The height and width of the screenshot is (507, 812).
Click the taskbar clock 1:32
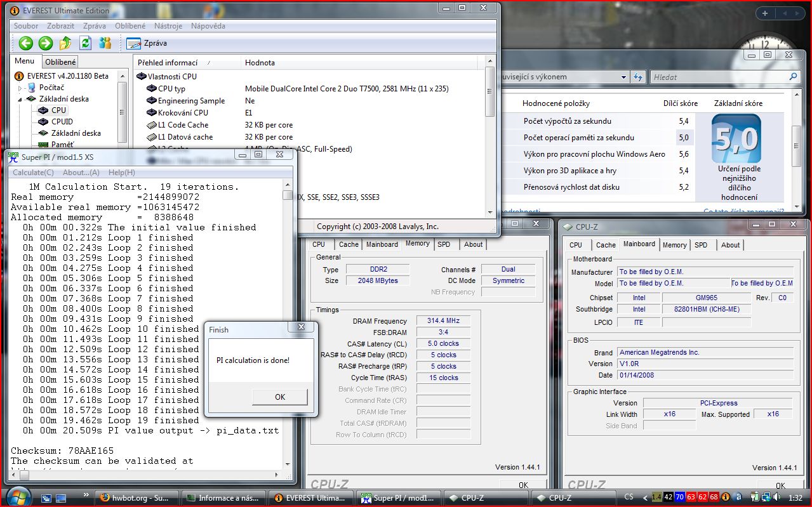coord(796,498)
